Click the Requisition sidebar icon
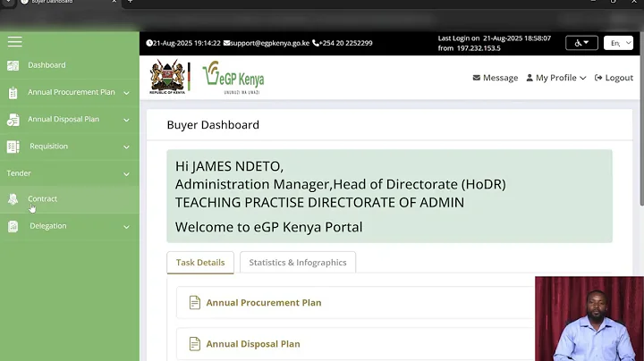644x361 pixels. pos(13,147)
